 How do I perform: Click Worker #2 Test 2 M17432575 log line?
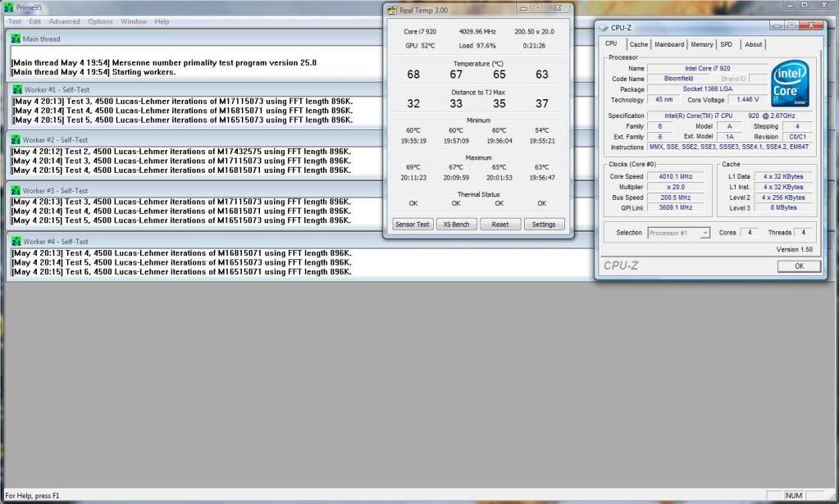(x=181, y=152)
